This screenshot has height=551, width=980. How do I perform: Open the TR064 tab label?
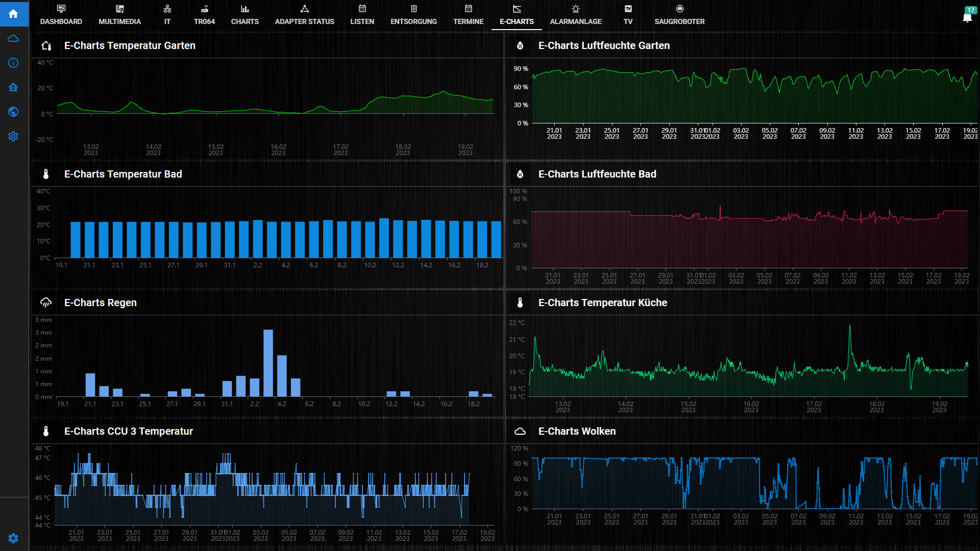pos(204,21)
